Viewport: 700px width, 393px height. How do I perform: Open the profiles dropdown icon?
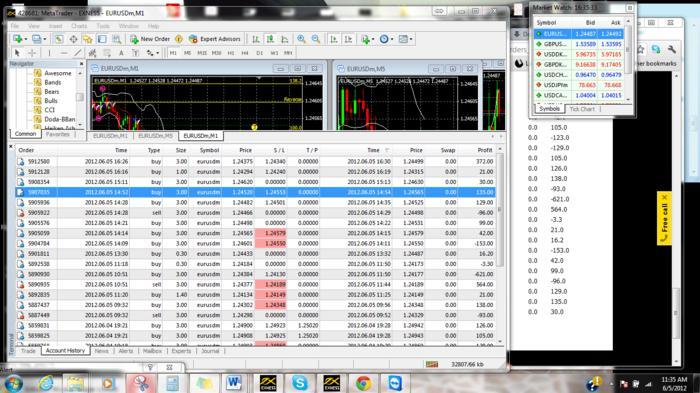click(x=38, y=39)
